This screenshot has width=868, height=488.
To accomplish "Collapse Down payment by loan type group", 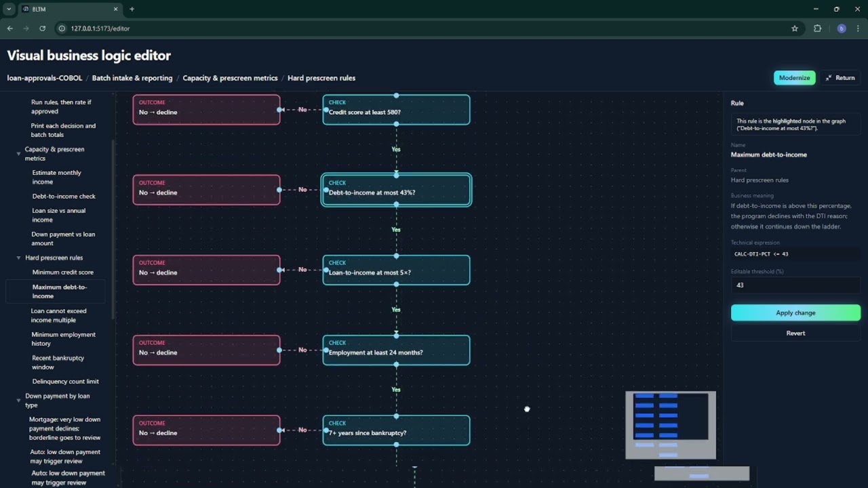I will click(x=18, y=401).
